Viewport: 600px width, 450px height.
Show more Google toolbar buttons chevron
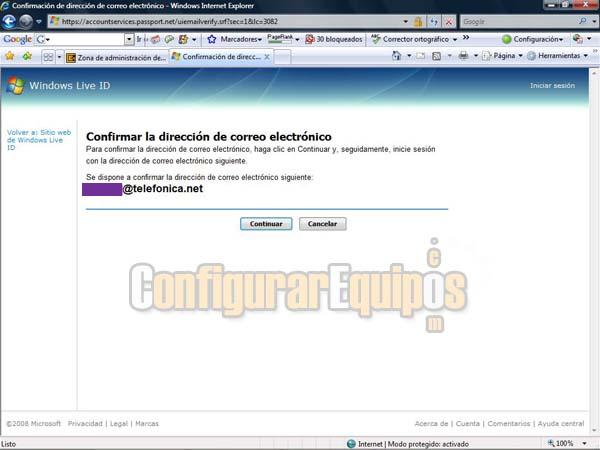(466, 38)
